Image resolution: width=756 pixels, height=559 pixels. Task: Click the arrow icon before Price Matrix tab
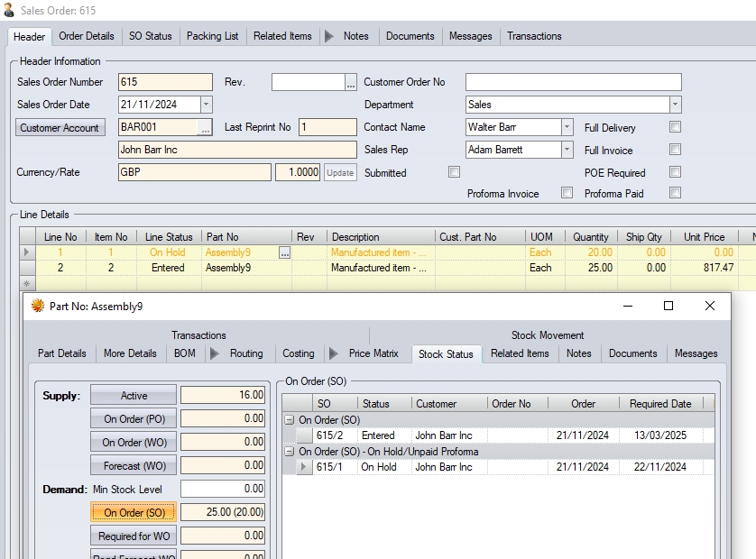[x=334, y=353]
